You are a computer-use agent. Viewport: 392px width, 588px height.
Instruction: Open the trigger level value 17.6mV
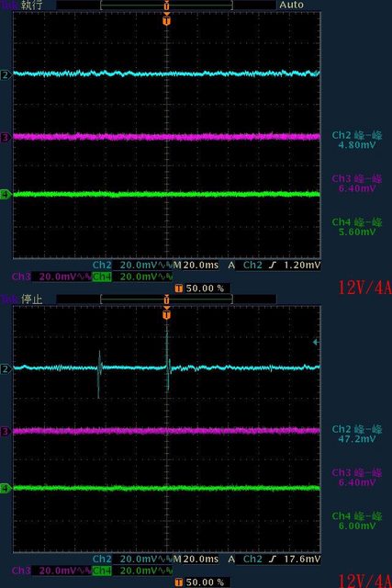click(x=302, y=560)
